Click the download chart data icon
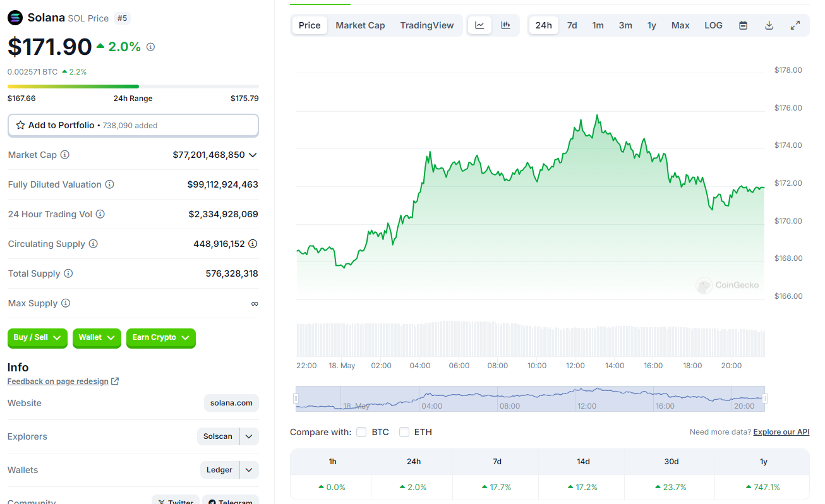Image resolution: width=825 pixels, height=504 pixels. [769, 25]
